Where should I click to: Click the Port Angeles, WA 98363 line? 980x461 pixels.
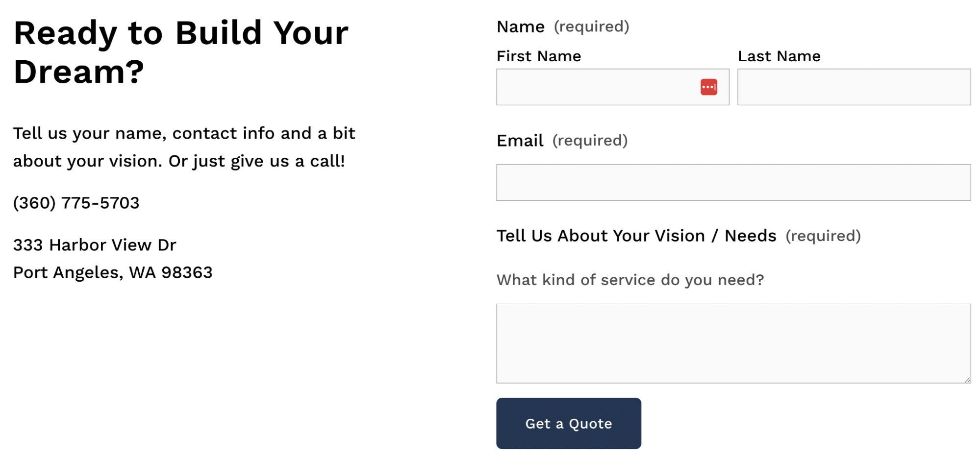pyautogui.click(x=113, y=272)
